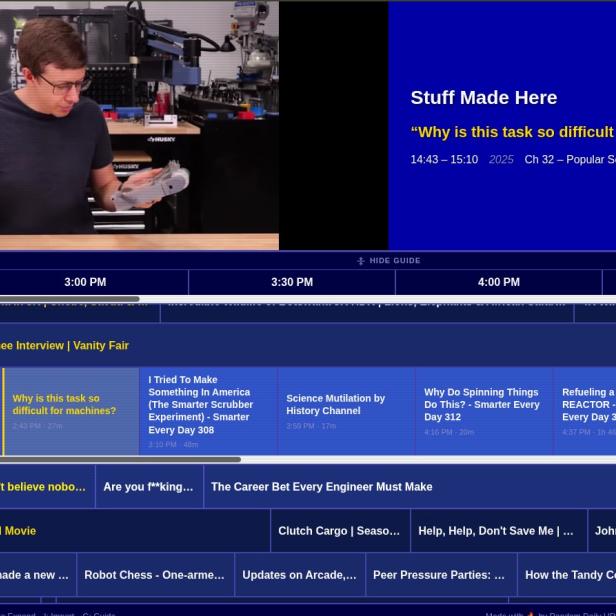This screenshot has height=616, width=616.
Task: Hide the program guide with HIDE GUIDE
Action: pos(389,261)
